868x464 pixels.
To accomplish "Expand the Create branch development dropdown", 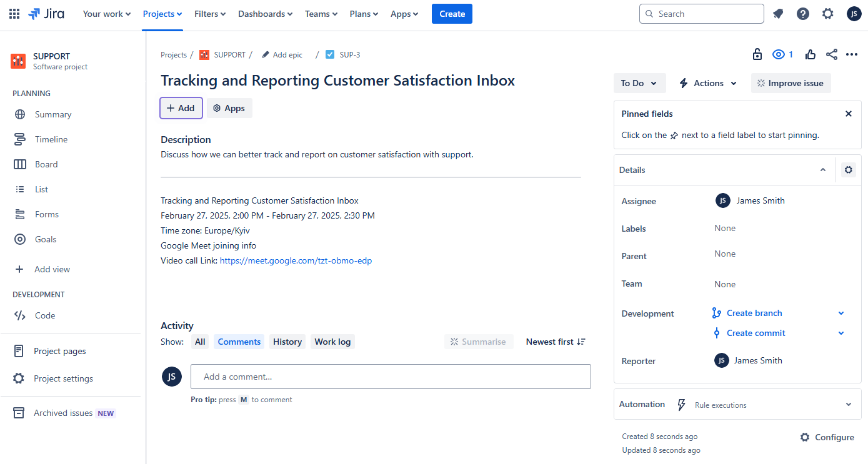I will [x=841, y=313].
